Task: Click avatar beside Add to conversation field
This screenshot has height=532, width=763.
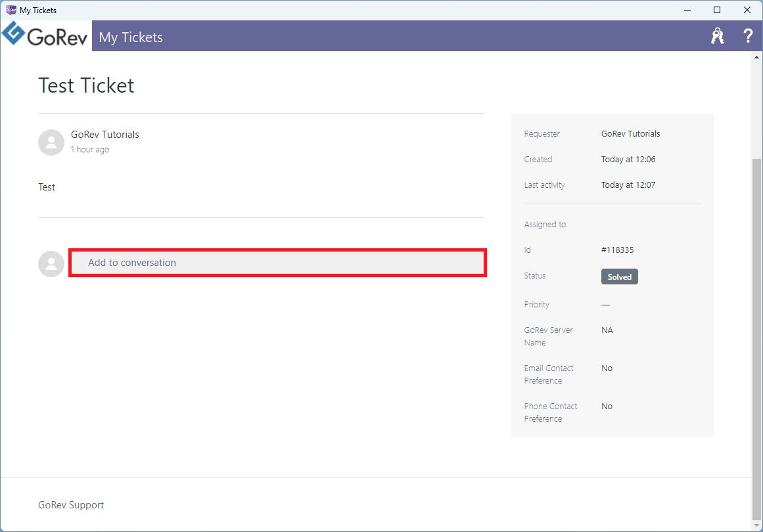Action: [51, 264]
